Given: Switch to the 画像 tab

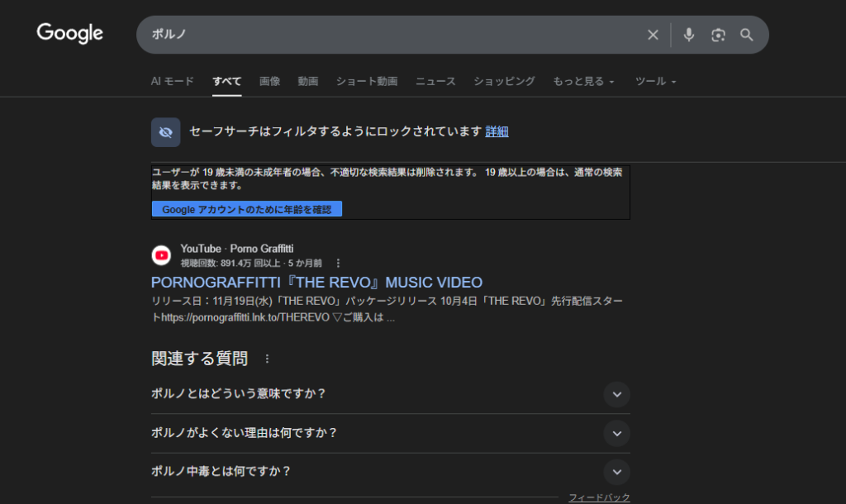Looking at the screenshot, I should coord(269,81).
